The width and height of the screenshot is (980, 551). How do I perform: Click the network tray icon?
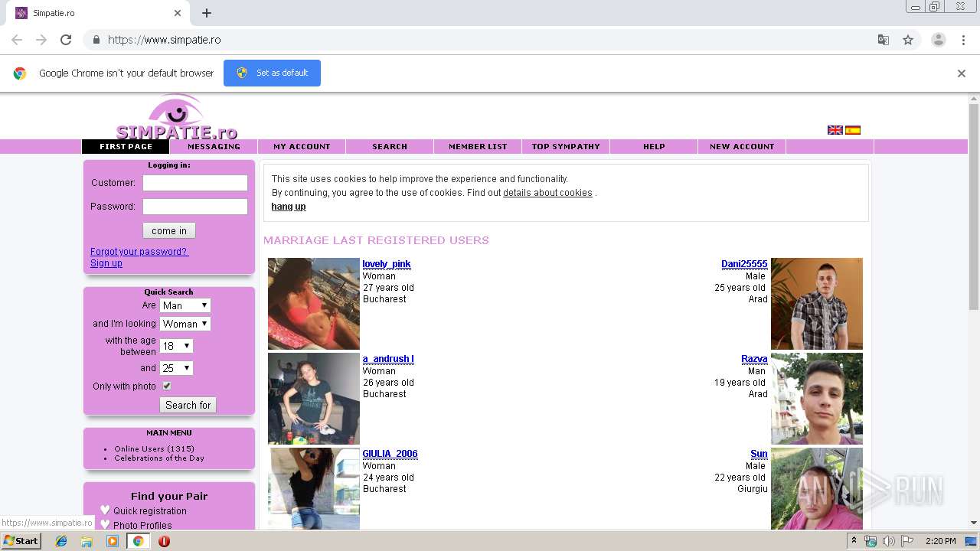click(871, 541)
